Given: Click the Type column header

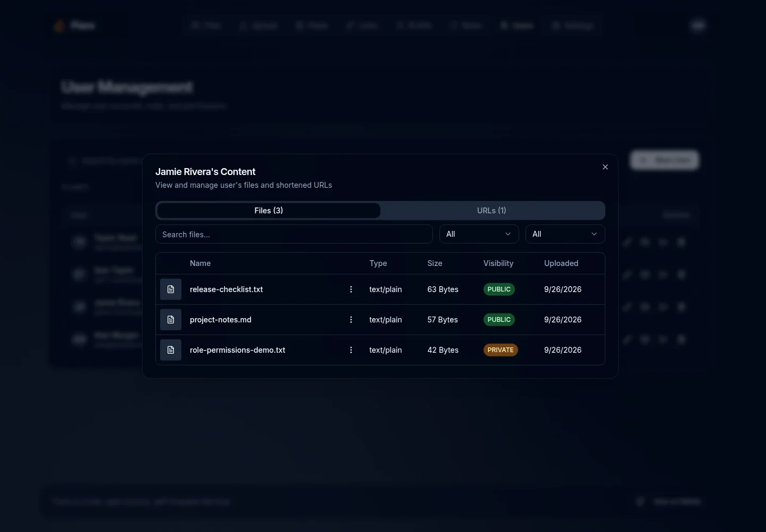Looking at the screenshot, I should [x=378, y=263].
